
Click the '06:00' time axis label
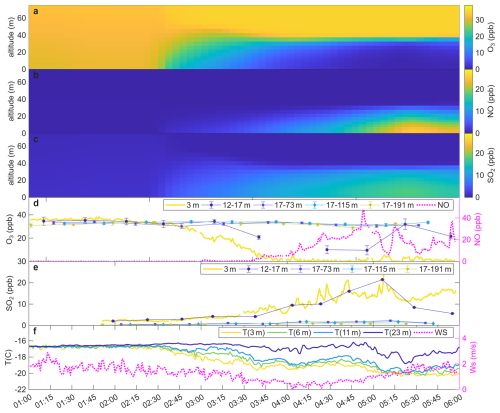[x=453, y=401]
